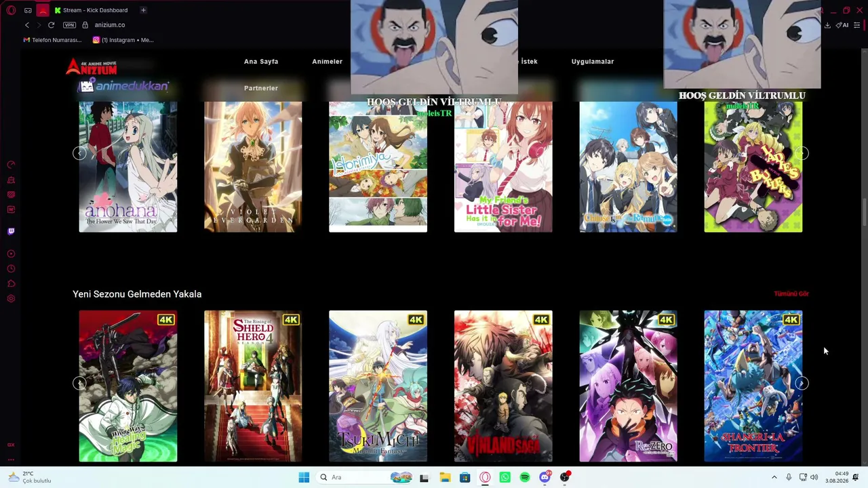Switch to the active red Anizium tab
Screen dimensions: 868x488
pos(43,10)
